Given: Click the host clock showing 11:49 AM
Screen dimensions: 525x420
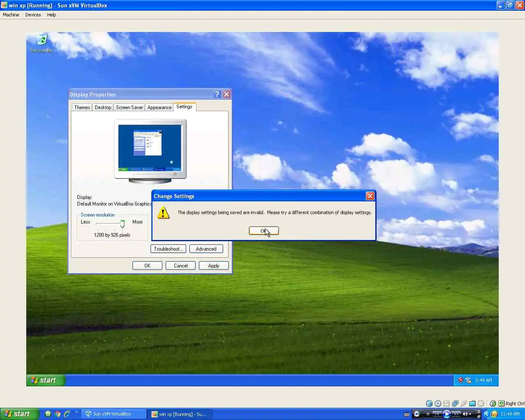Looking at the screenshot, I should click(x=510, y=414).
